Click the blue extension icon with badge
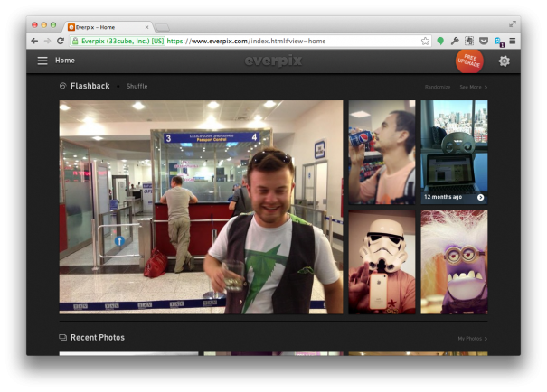Viewport: 547px width, 392px height. [499, 42]
